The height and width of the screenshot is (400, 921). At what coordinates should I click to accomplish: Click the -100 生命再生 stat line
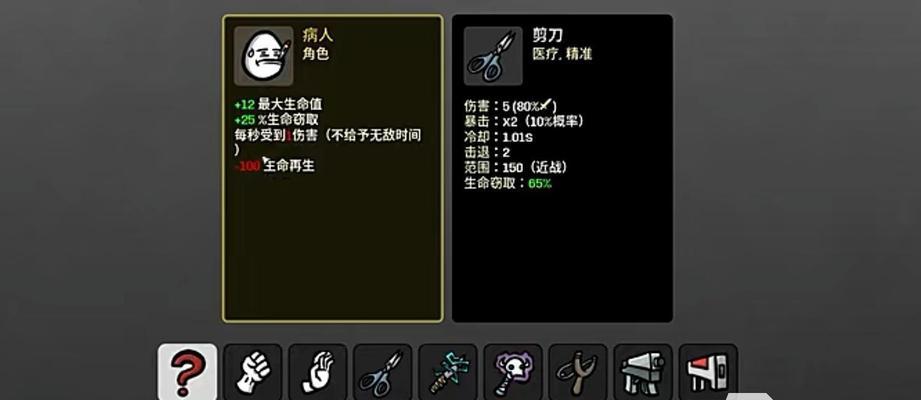(x=274, y=166)
